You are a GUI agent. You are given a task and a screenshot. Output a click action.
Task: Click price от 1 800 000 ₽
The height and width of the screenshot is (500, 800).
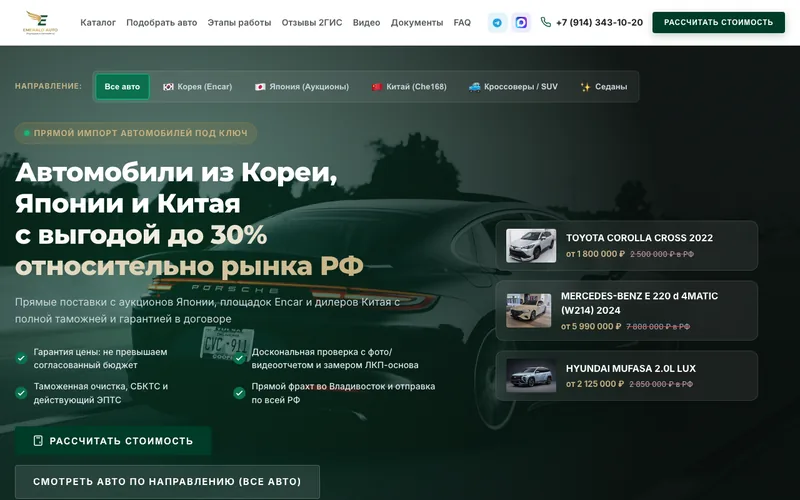[x=595, y=254]
